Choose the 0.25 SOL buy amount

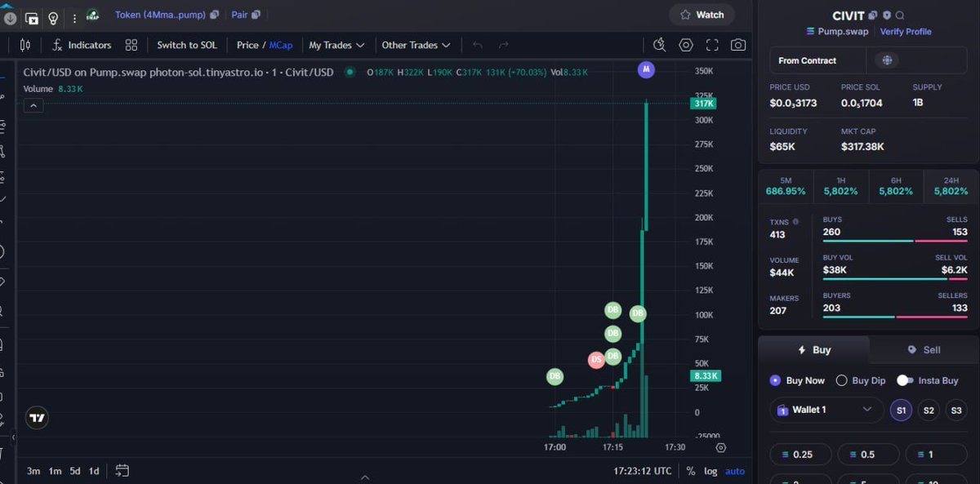click(x=800, y=455)
